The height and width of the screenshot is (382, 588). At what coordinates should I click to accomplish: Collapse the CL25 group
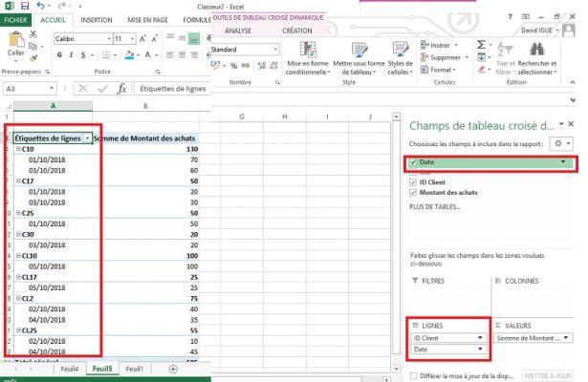18,330
